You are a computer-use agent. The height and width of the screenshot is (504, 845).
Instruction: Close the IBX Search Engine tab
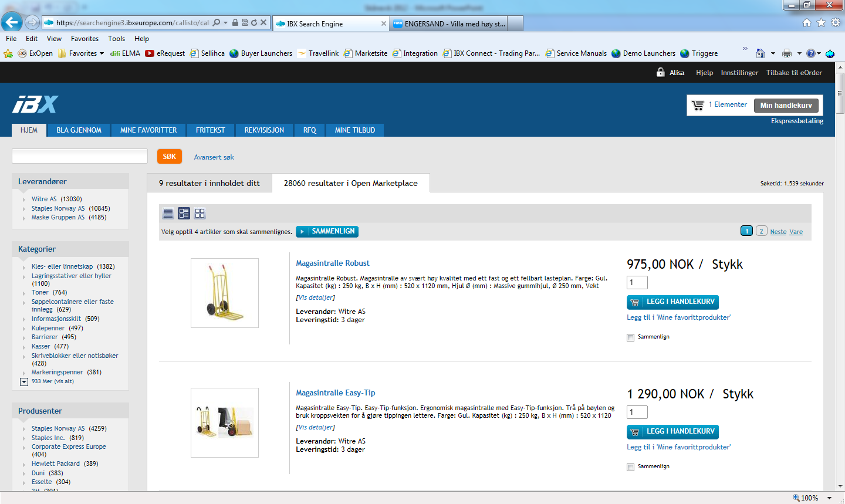coord(384,23)
